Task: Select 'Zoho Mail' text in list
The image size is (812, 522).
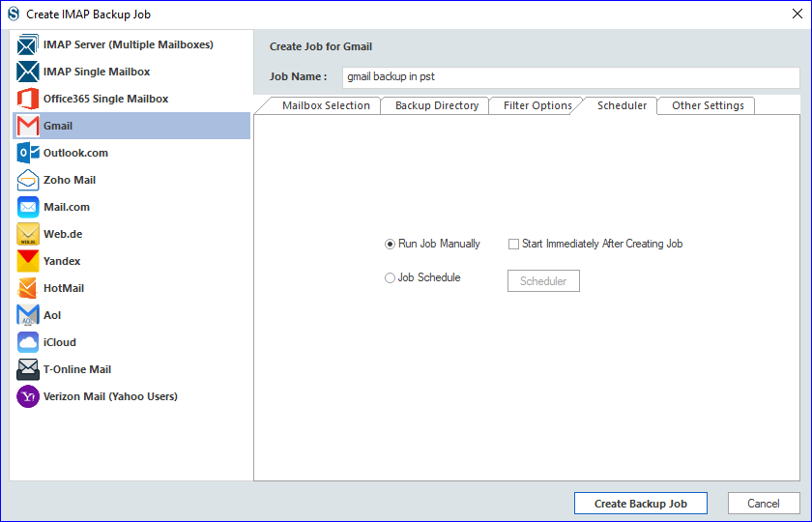Action: click(70, 180)
